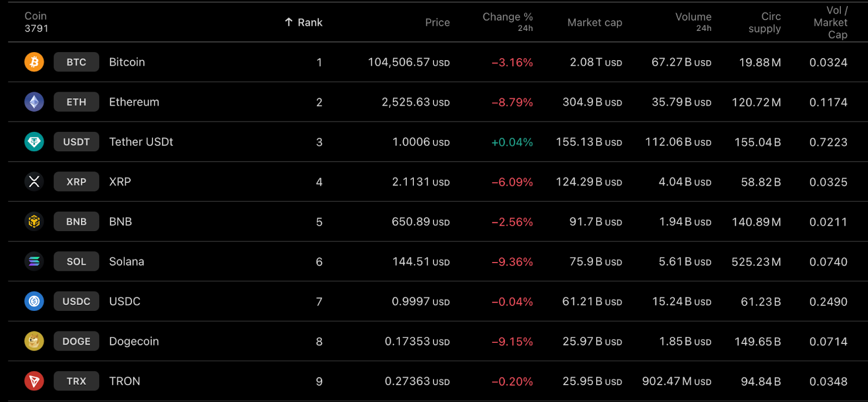The image size is (868, 402).
Task: Click the Ethereum diamond logo icon
Action: click(x=34, y=101)
